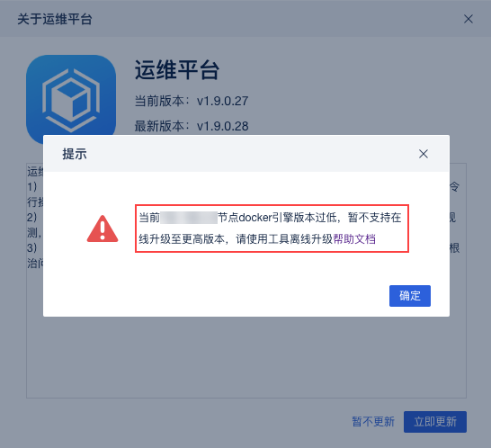The image size is (491, 448).
Task: Click the 关于运维平台 header title
Action: (x=55, y=19)
